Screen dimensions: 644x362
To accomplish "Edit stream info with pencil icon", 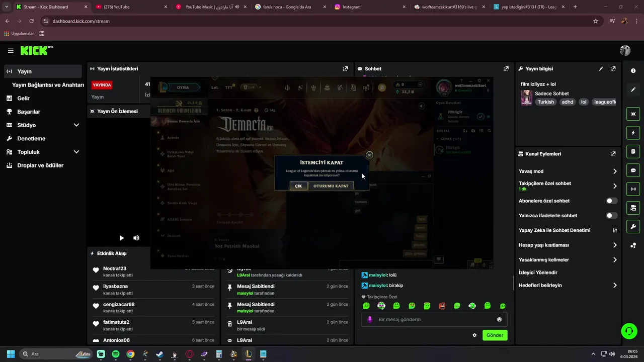I will tap(601, 69).
